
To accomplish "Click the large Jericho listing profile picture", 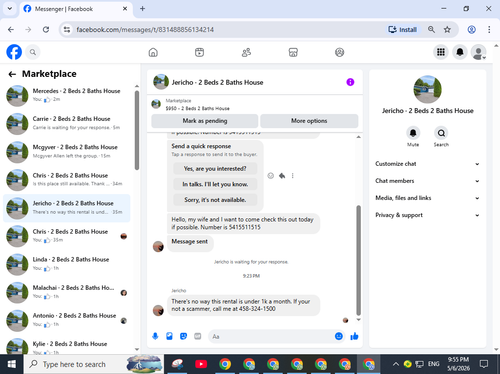I will pyautogui.click(x=427, y=89).
